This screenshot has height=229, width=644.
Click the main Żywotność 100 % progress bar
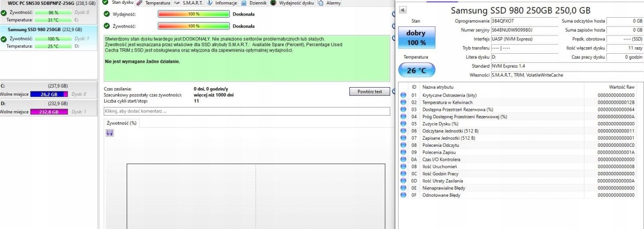coord(194,26)
